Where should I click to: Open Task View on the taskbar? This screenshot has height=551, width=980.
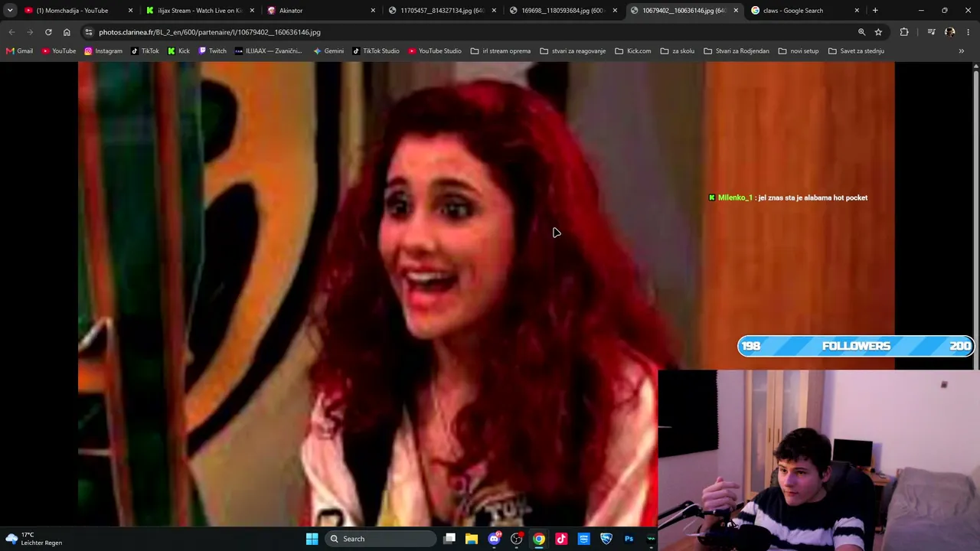(x=449, y=539)
